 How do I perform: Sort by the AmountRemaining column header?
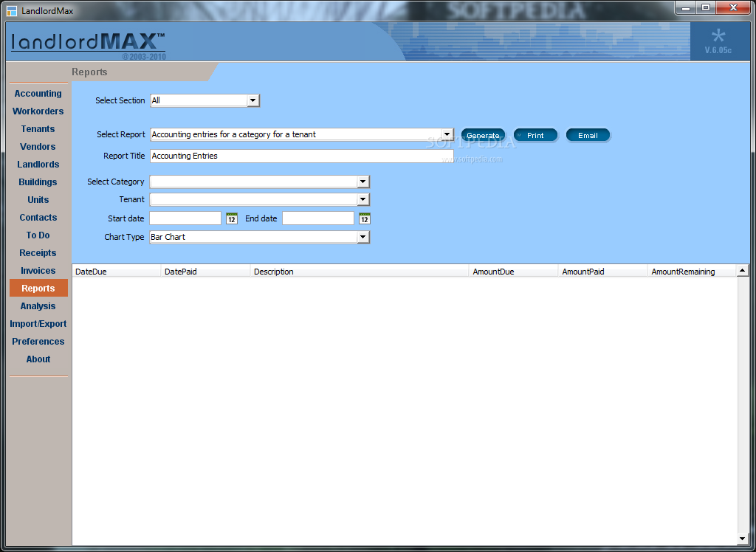point(692,272)
